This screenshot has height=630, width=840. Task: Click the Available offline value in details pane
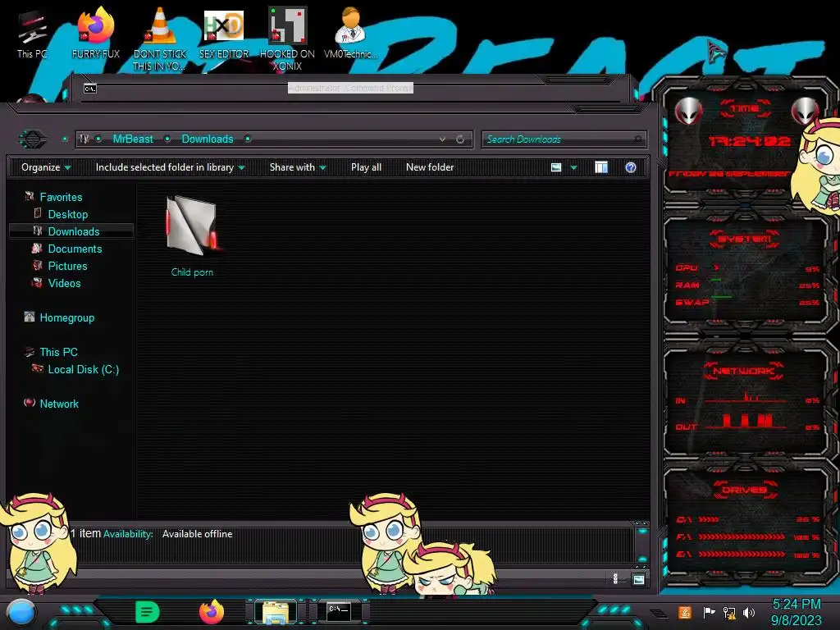click(197, 534)
